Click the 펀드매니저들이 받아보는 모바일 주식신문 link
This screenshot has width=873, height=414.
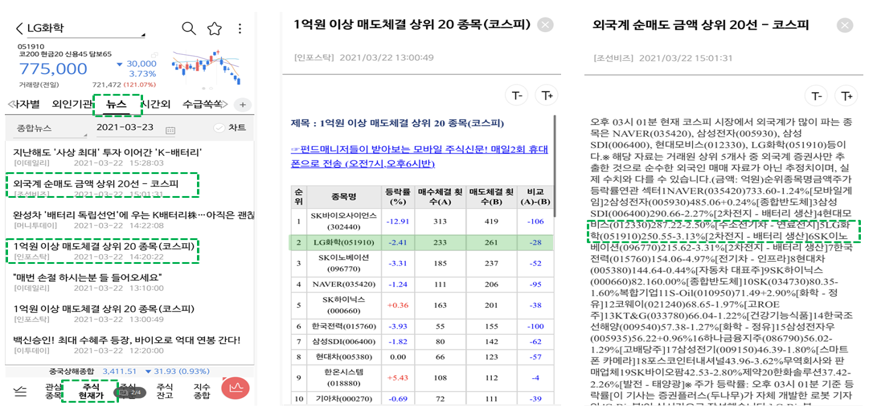coord(420,156)
